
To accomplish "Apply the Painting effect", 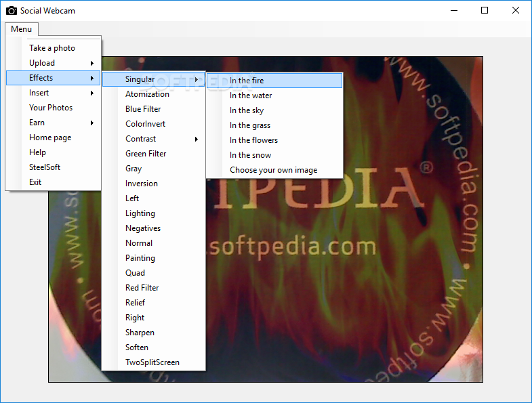I will (x=154, y=259).
